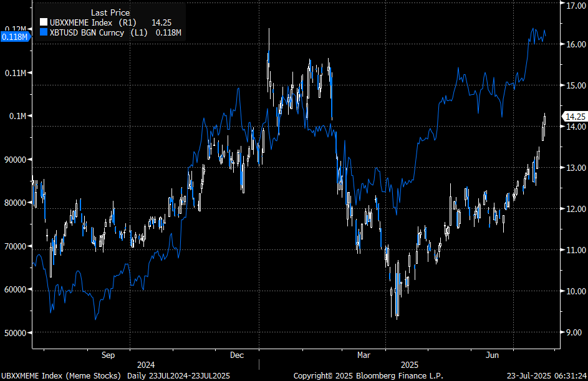The width and height of the screenshot is (588, 381).
Task: Click the Mar month label on time axis
Action: coord(364,355)
